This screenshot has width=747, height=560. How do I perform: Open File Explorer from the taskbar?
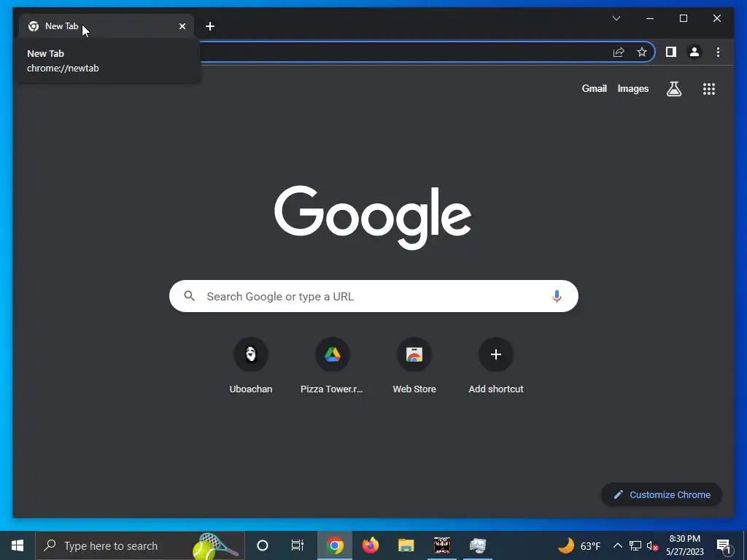coord(406,545)
